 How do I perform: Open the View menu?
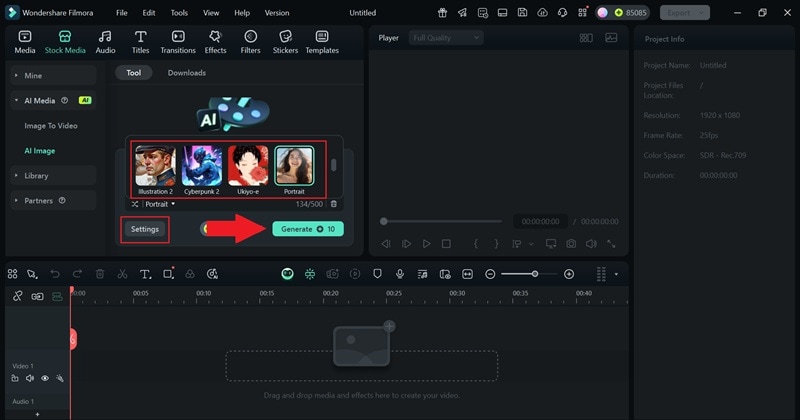coord(211,13)
